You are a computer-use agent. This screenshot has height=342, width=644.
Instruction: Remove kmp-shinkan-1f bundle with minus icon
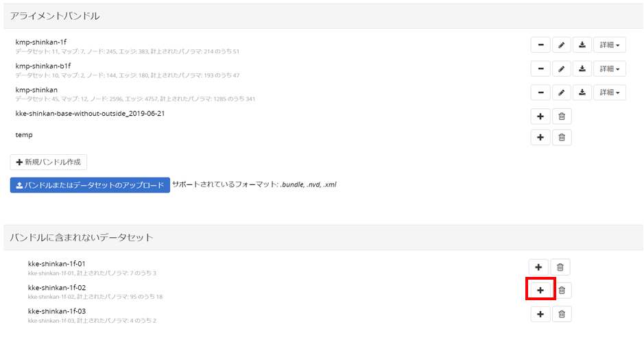540,45
